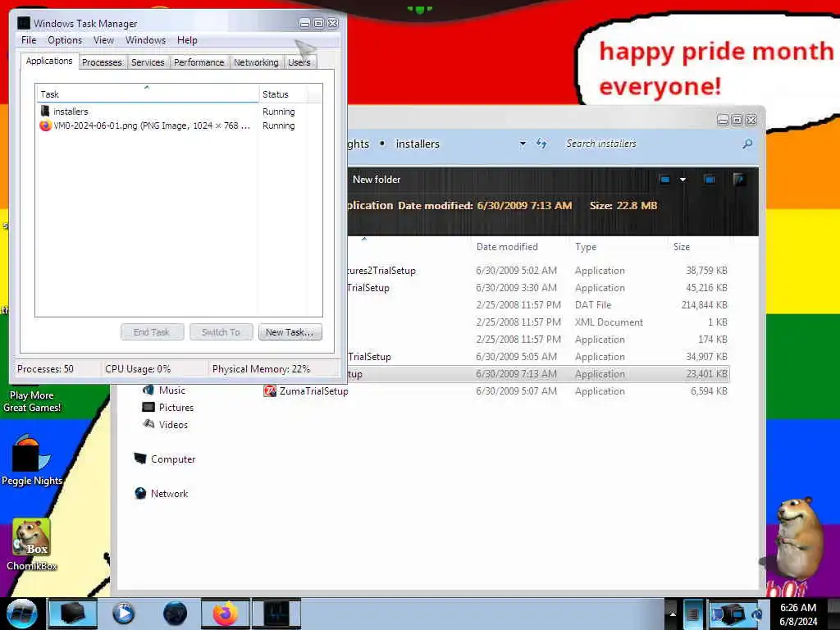Open the Help menu in Task Manager

click(187, 40)
